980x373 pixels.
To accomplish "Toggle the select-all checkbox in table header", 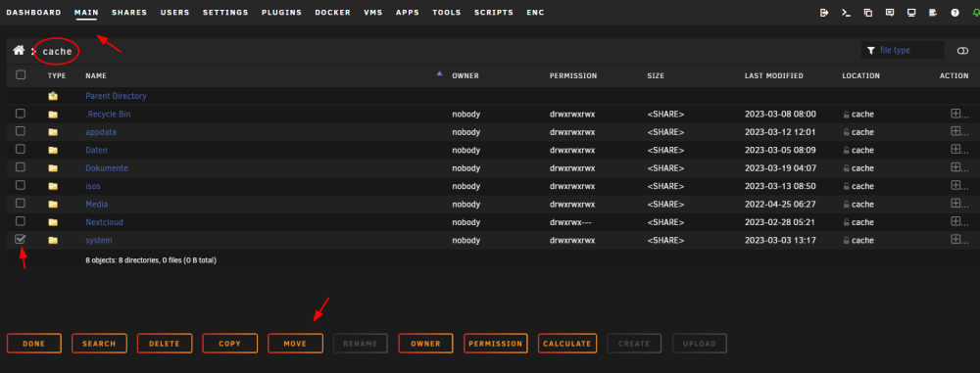I will pyautogui.click(x=21, y=75).
